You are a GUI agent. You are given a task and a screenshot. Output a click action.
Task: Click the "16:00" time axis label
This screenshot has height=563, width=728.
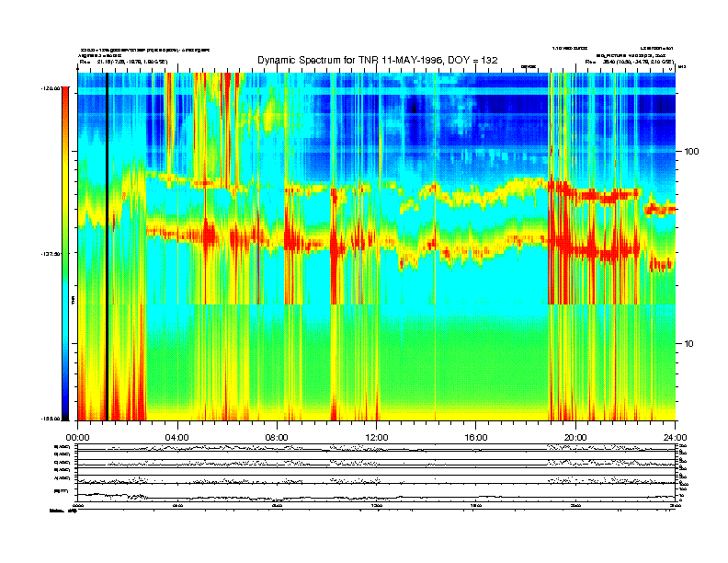[476, 438]
